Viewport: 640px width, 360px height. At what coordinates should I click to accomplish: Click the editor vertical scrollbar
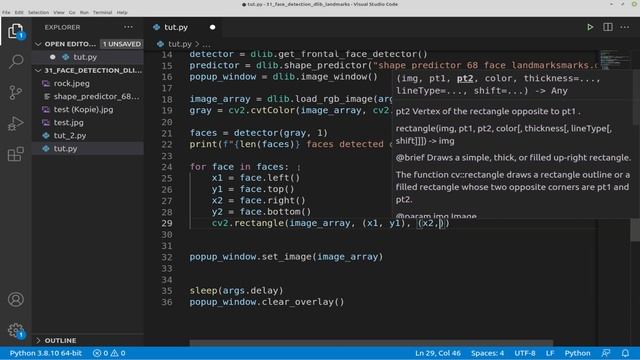635,229
